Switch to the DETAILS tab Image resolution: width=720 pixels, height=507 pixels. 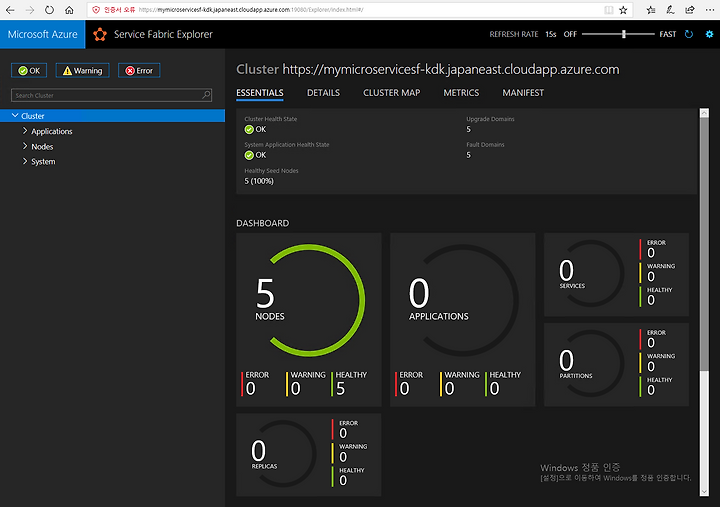click(x=323, y=93)
